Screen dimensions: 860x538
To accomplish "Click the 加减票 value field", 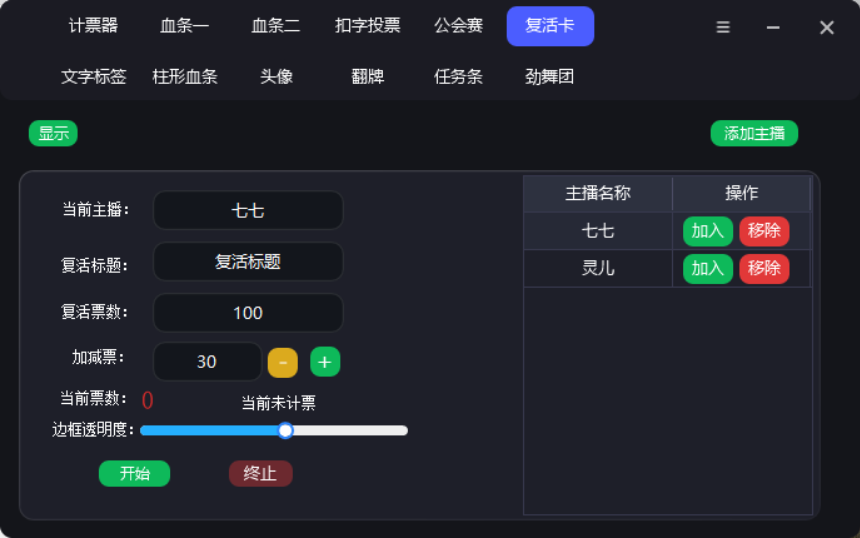I will (x=207, y=362).
